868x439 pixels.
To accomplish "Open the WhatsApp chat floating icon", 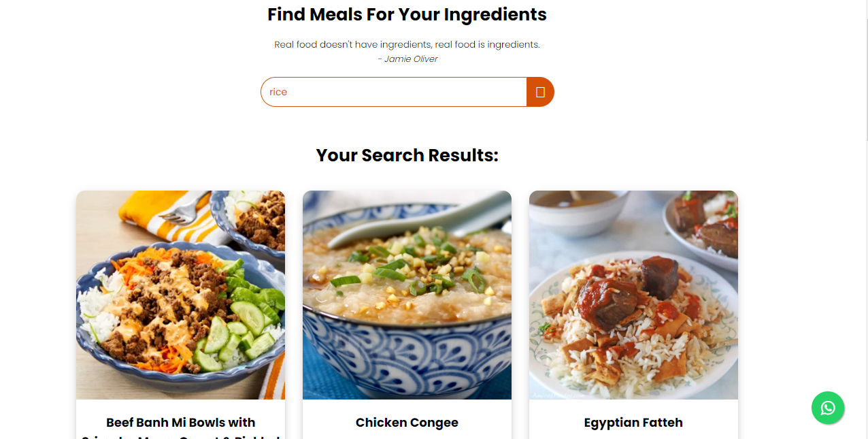I will 827,408.
